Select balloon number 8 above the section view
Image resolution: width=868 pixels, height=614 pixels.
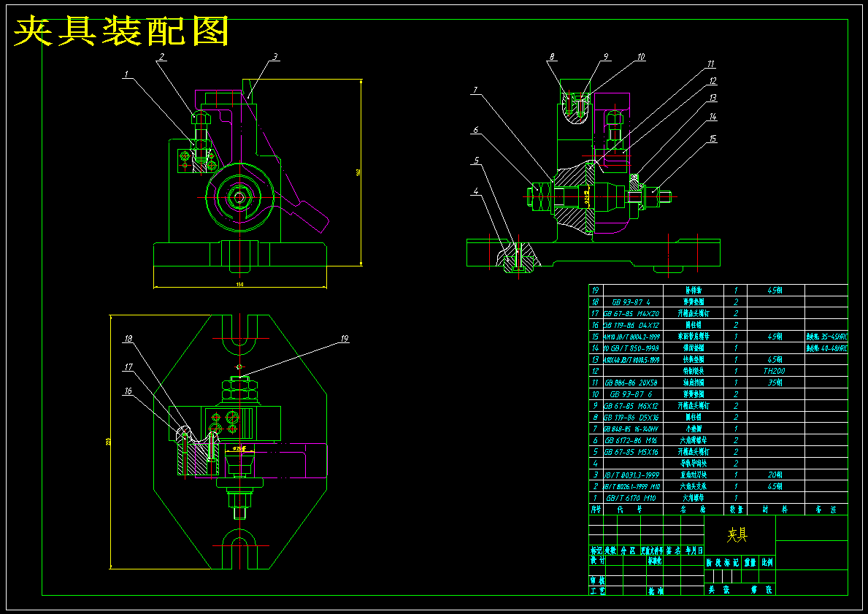552,56
